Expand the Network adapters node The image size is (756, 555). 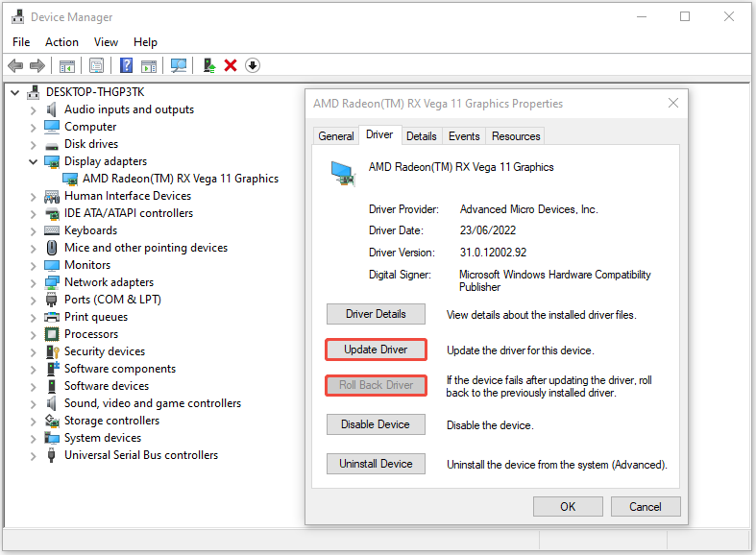pyautogui.click(x=34, y=282)
